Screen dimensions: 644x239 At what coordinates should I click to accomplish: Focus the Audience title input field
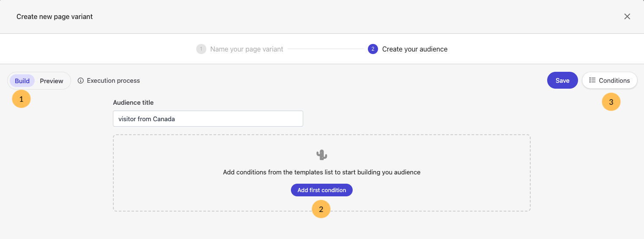tap(208, 119)
